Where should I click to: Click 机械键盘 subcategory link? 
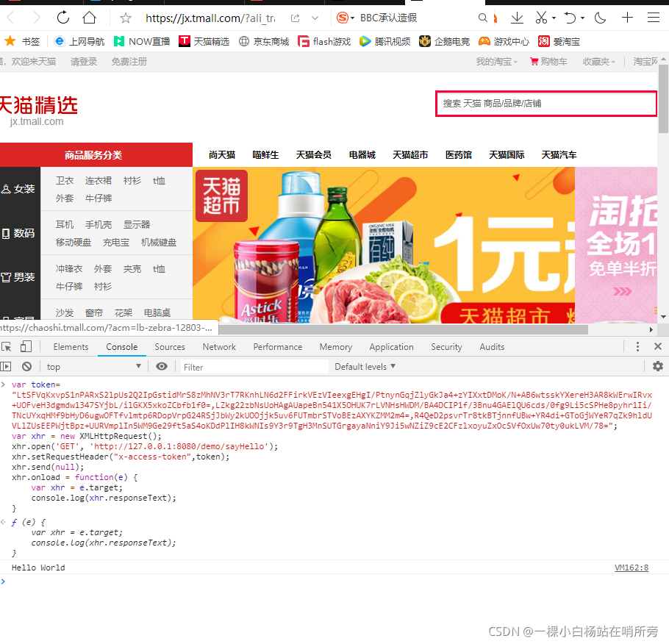tap(159, 243)
